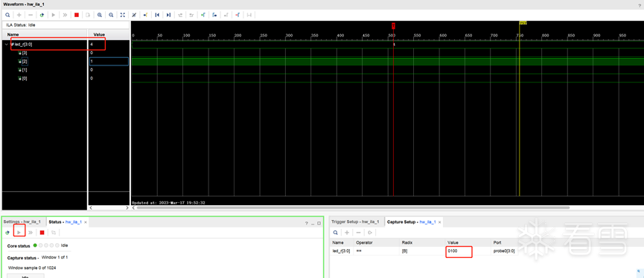Click the waveform toolbar search icon
This screenshot has height=278, width=644.
[x=7, y=15]
